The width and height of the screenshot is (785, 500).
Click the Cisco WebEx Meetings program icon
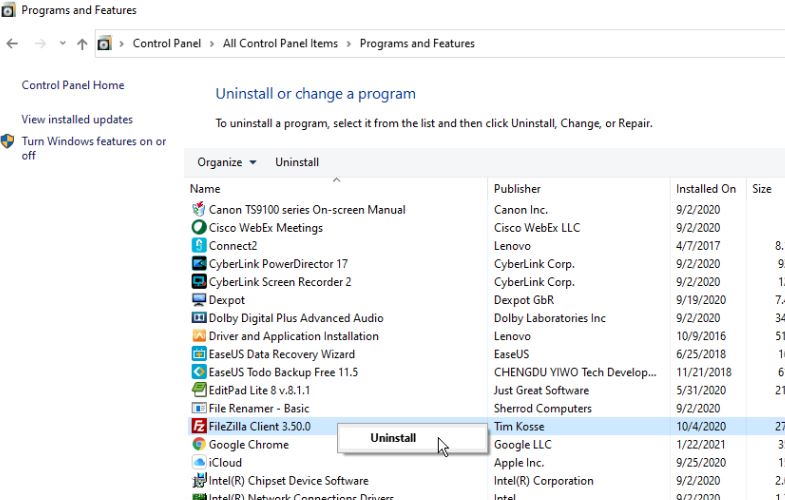point(199,227)
